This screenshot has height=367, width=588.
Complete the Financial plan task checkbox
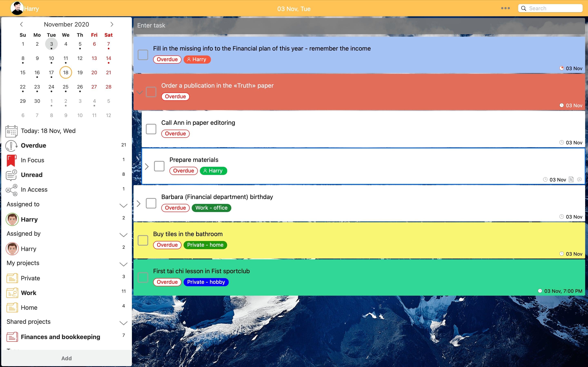point(143,55)
